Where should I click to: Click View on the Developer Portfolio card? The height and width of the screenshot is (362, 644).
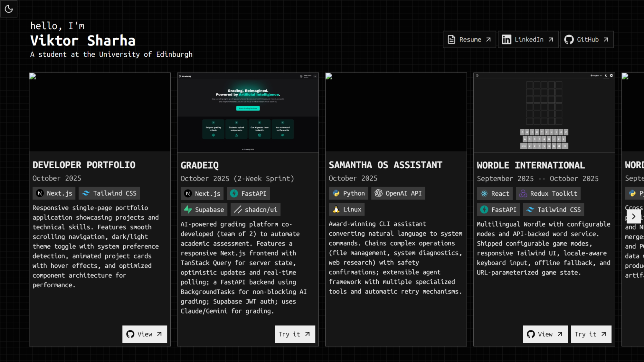click(145, 334)
